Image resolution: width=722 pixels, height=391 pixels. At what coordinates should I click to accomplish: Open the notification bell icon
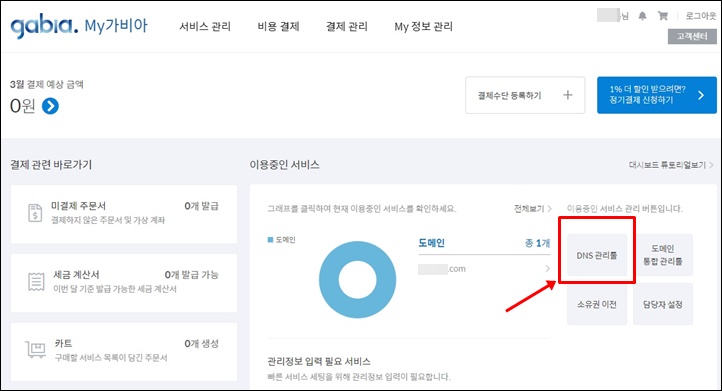coord(642,16)
